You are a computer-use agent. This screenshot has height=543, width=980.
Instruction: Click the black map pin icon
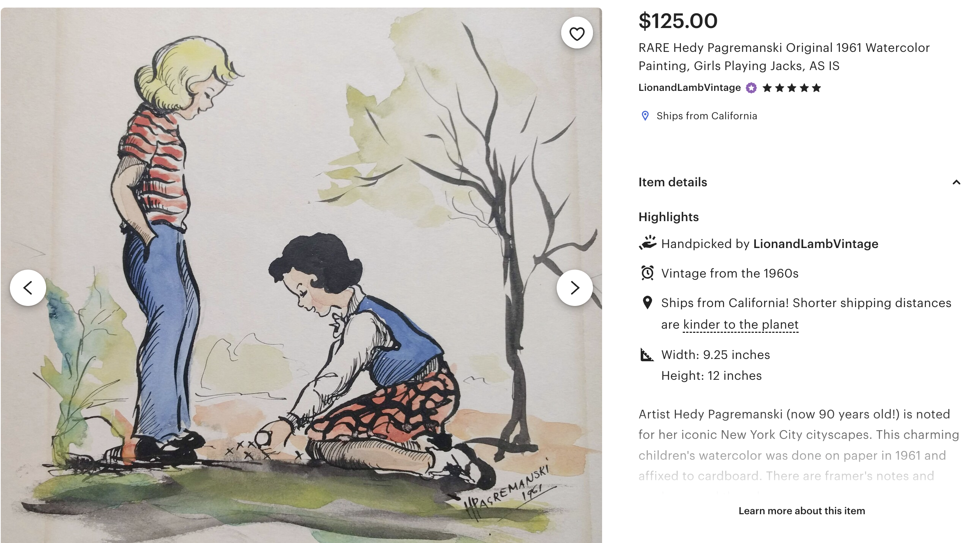click(647, 303)
